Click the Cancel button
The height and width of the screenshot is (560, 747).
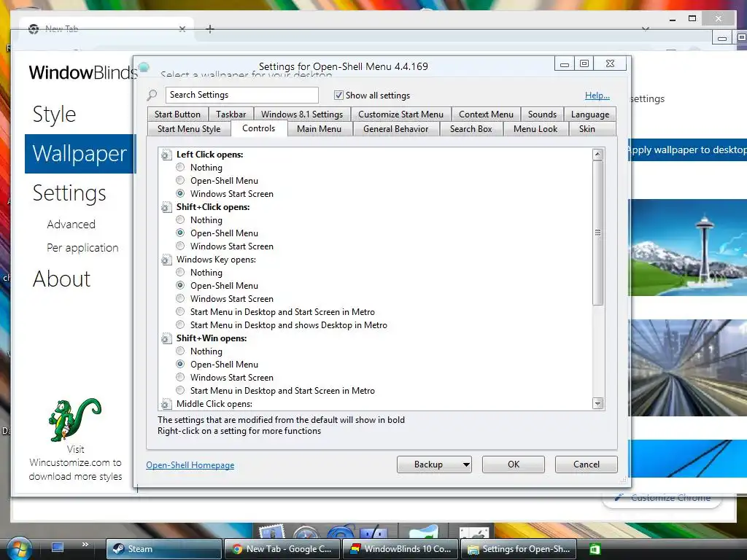click(586, 464)
